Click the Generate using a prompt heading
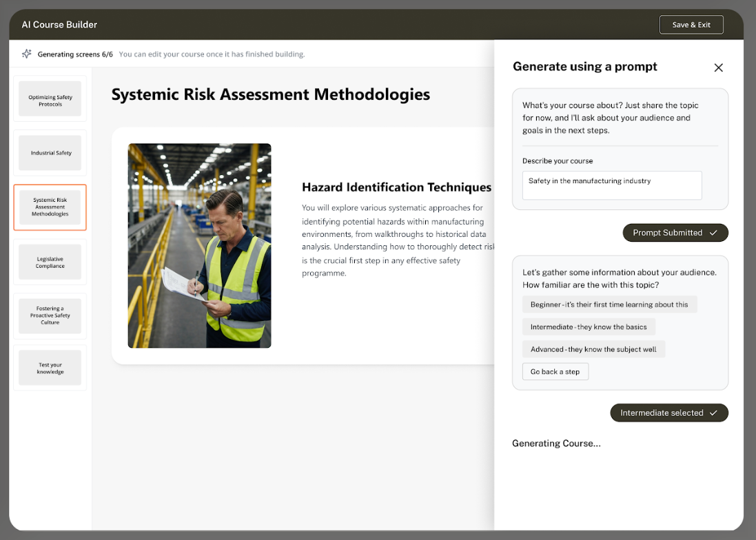The image size is (756, 540). coord(584,67)
